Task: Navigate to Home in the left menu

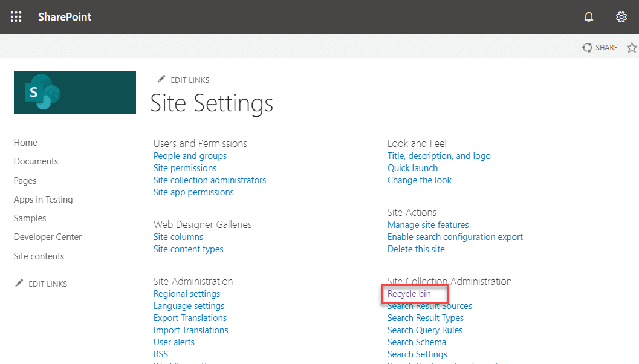Action: 25,142
